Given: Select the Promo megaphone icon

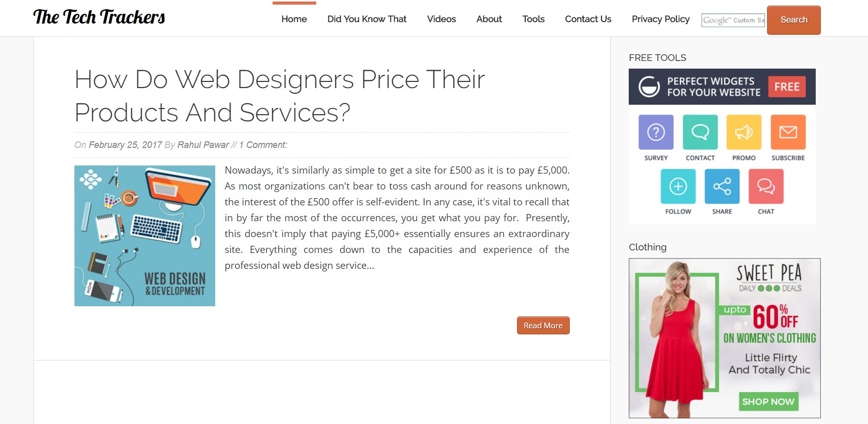Looking at the screenshot, I should (744, 132).
